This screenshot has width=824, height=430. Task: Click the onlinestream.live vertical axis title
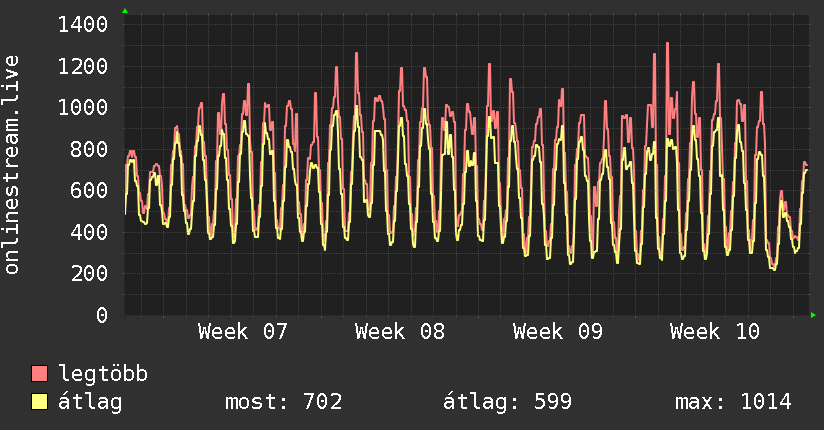[x=13, y=165]
